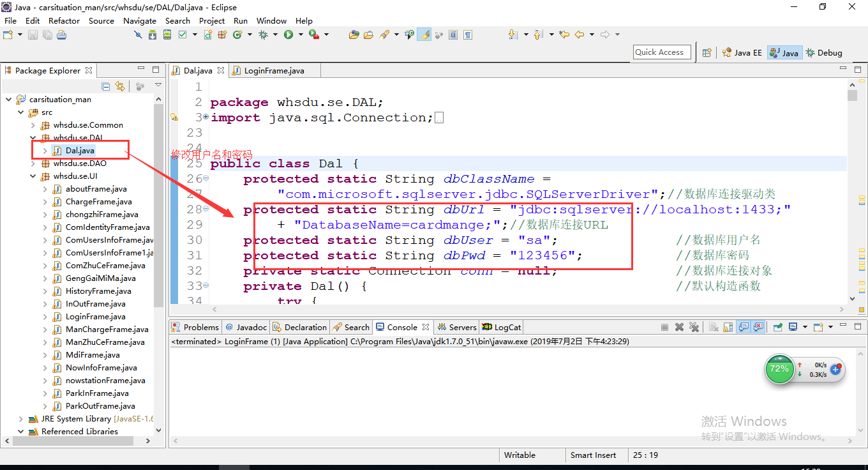Expand JRE System Library node
The image size is (868, 470).
point(20,419)
